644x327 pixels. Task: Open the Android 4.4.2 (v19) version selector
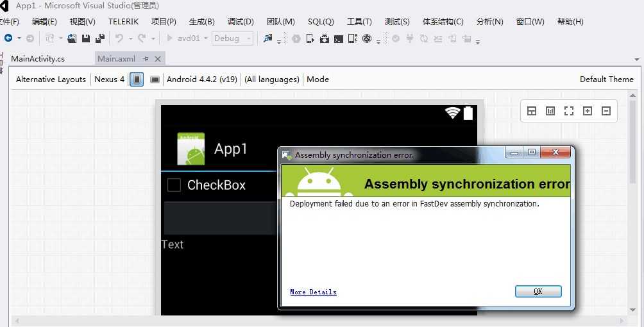click(202, 80)
